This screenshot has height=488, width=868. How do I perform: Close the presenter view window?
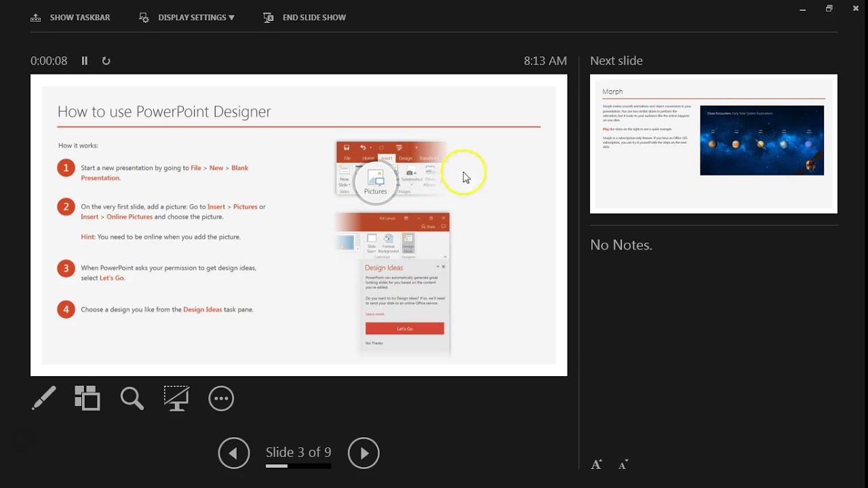(855, 9)
